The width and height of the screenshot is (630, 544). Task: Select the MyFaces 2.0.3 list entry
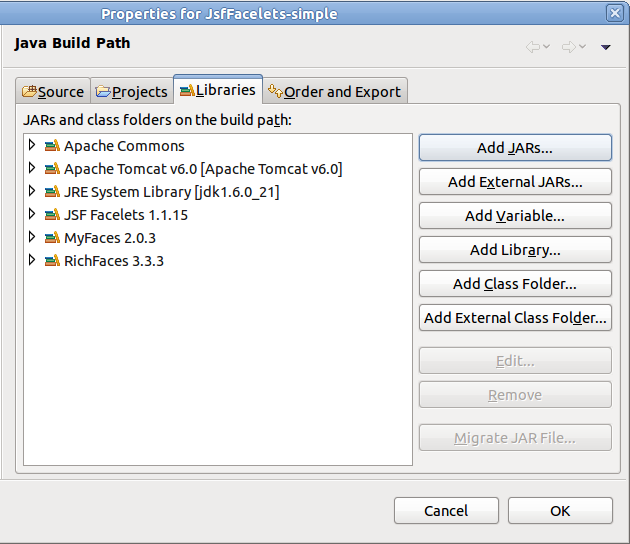tap(110, 238)
